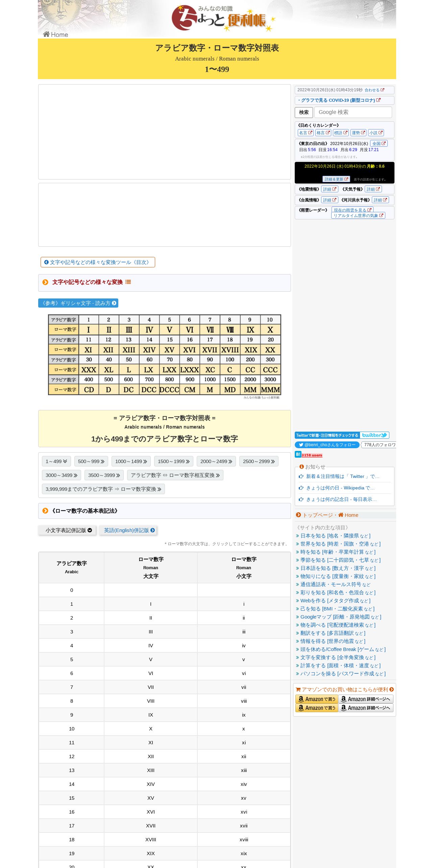434x868 pixels.
Task: Open きょうは何の日 Wikipedia notice
Action: pos(340,488)
